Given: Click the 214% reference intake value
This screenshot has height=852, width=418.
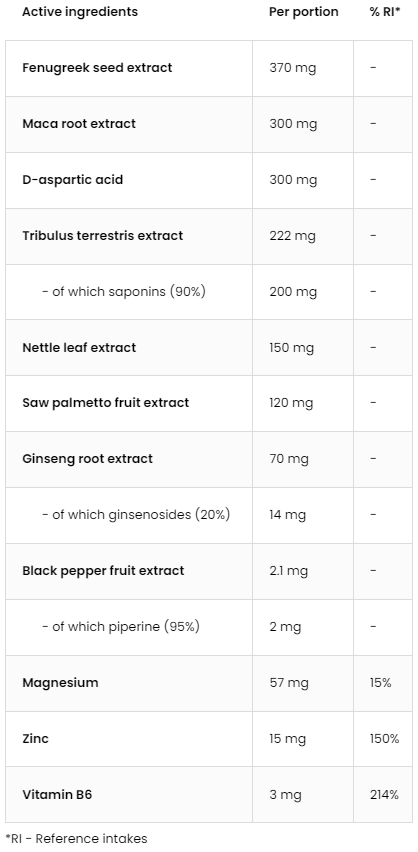Looking at the screenshot, I should (x=384, y=795).
